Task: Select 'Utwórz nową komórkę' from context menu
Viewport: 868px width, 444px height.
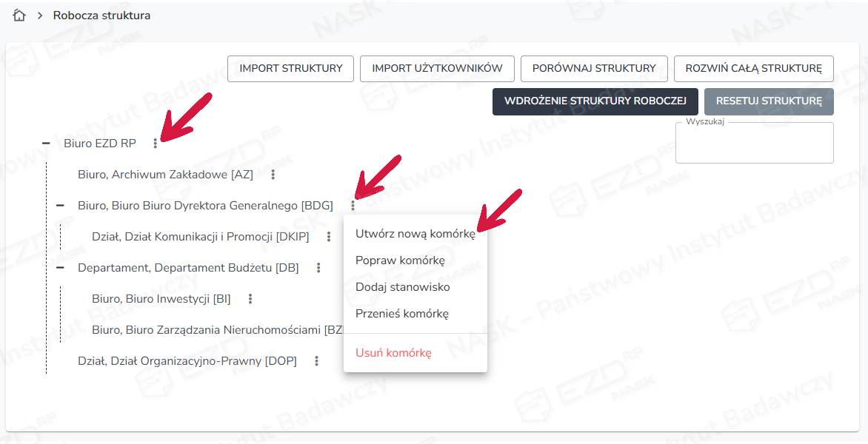Action: 415,234
